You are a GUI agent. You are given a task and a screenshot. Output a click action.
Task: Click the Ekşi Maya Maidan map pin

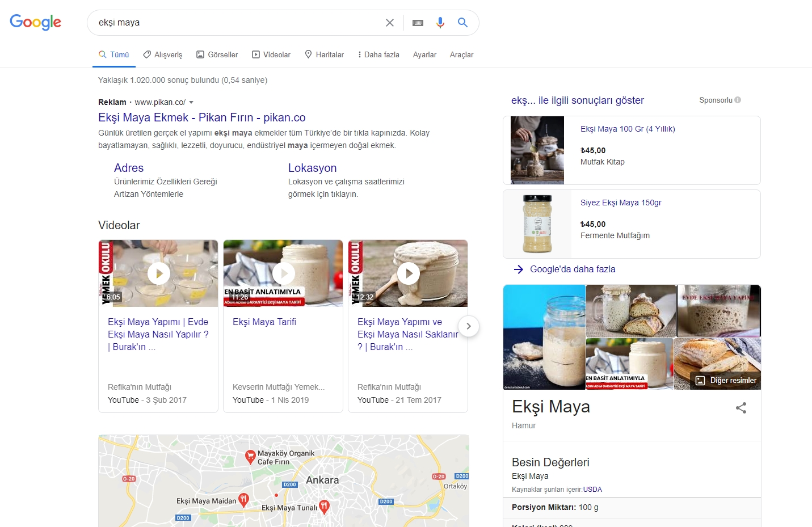pyautogui.click(x=243, y=500)
